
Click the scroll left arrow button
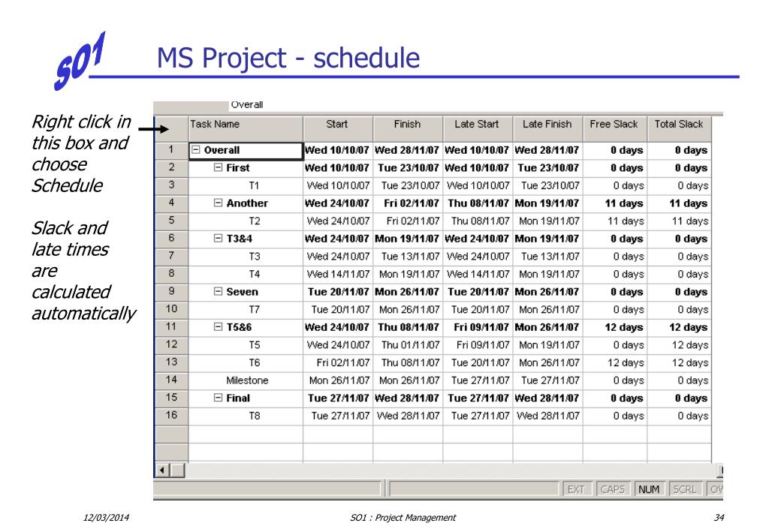pyautogui.click(x=162, y=470)
